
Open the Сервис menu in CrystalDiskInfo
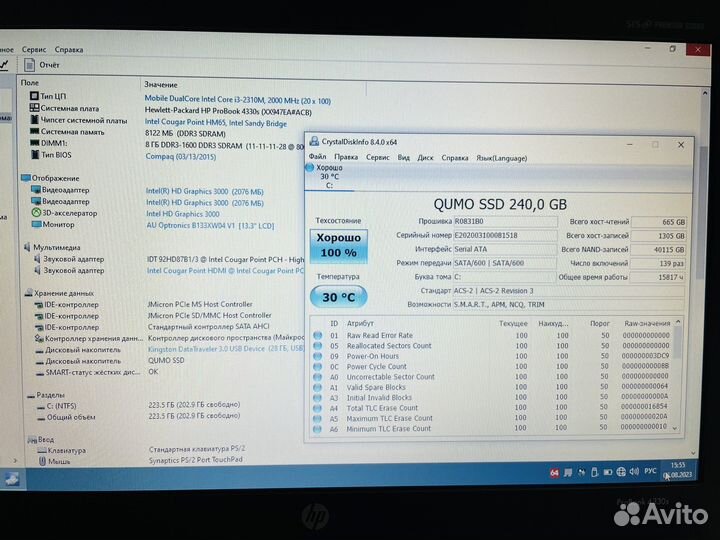(377, 158)
